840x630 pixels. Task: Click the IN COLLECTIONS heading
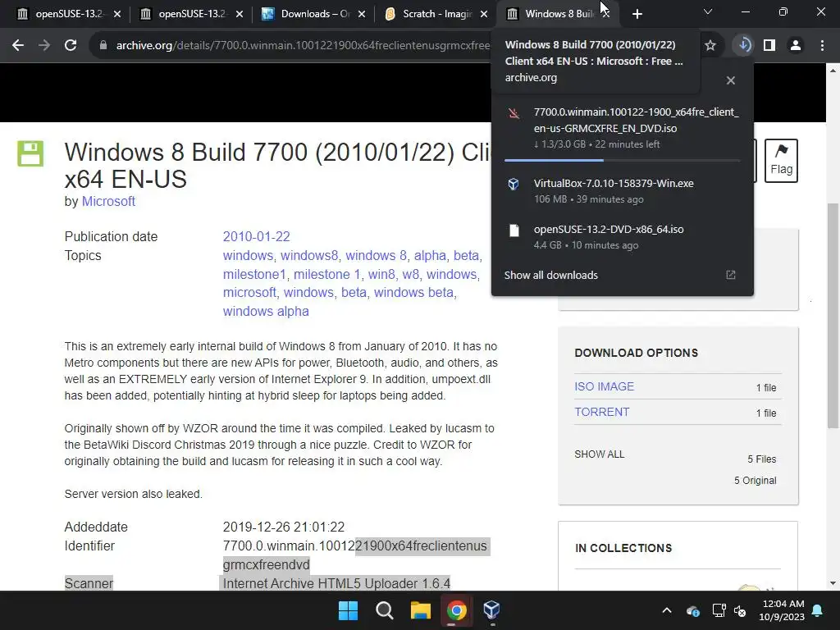tap(623, 548)
